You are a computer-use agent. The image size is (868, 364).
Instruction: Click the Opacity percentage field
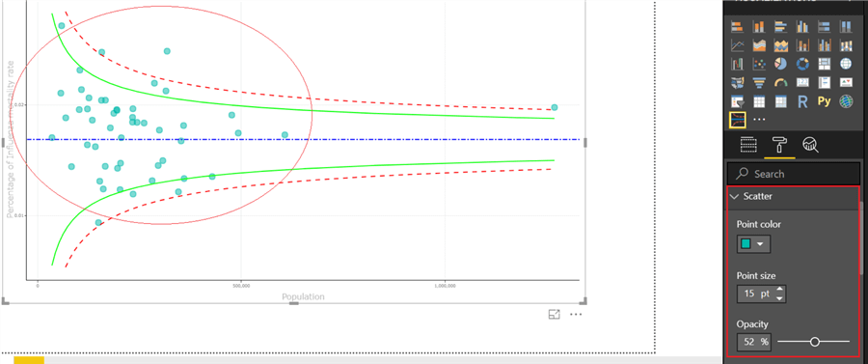[753, 342]
